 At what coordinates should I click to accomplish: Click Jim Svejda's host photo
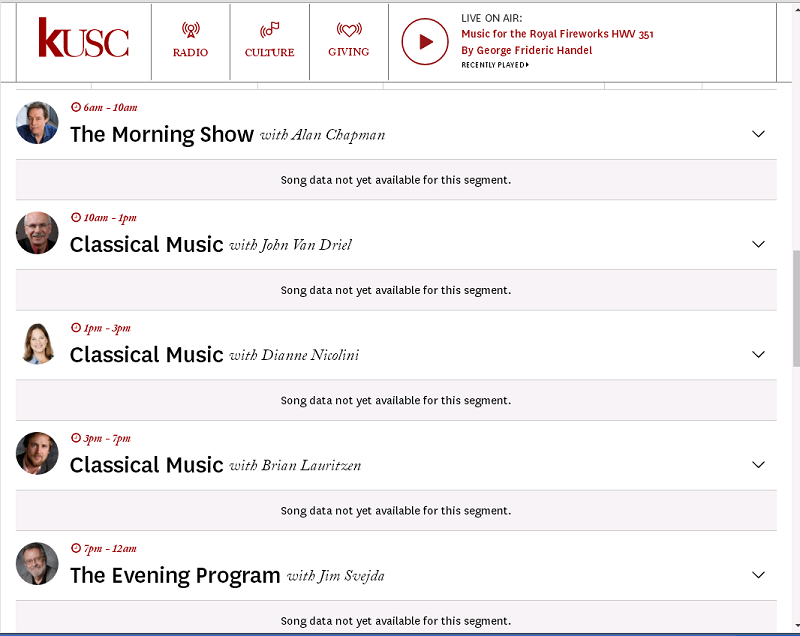37,564
